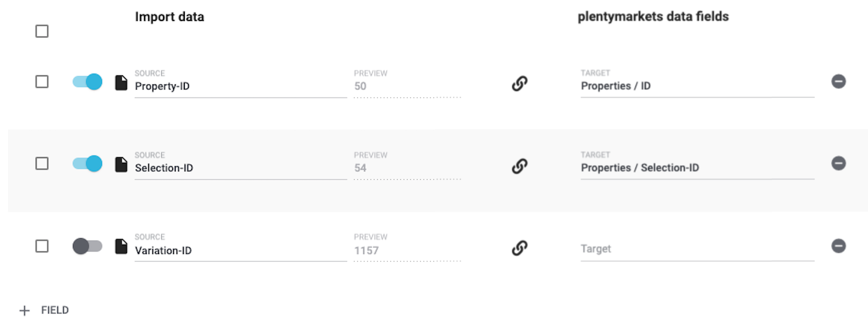Image resolution: width=868 pixels, height=336 pixels.
Task: Check the select-all checkbox in header
Action: [42, 31]
